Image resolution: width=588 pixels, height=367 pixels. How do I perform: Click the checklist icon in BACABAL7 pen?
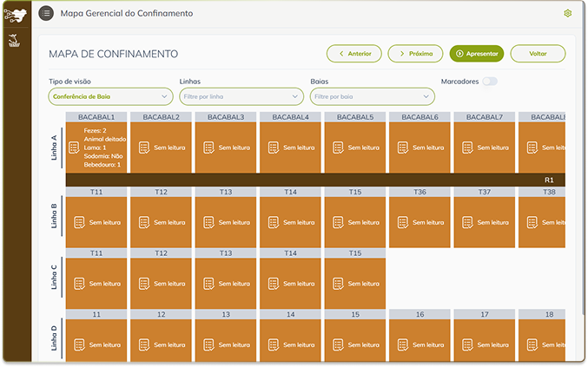tap(467, 147)
